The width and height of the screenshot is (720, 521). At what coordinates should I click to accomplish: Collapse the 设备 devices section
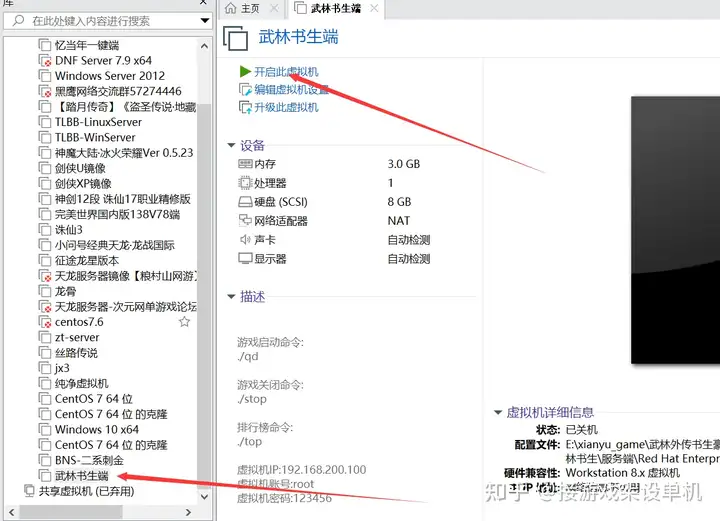coord(231,146)
